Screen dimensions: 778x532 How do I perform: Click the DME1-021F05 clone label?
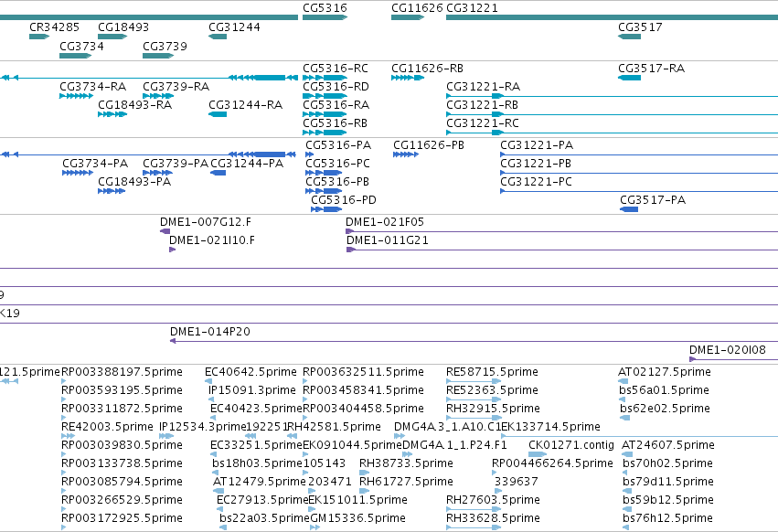(x=385, y=222)
